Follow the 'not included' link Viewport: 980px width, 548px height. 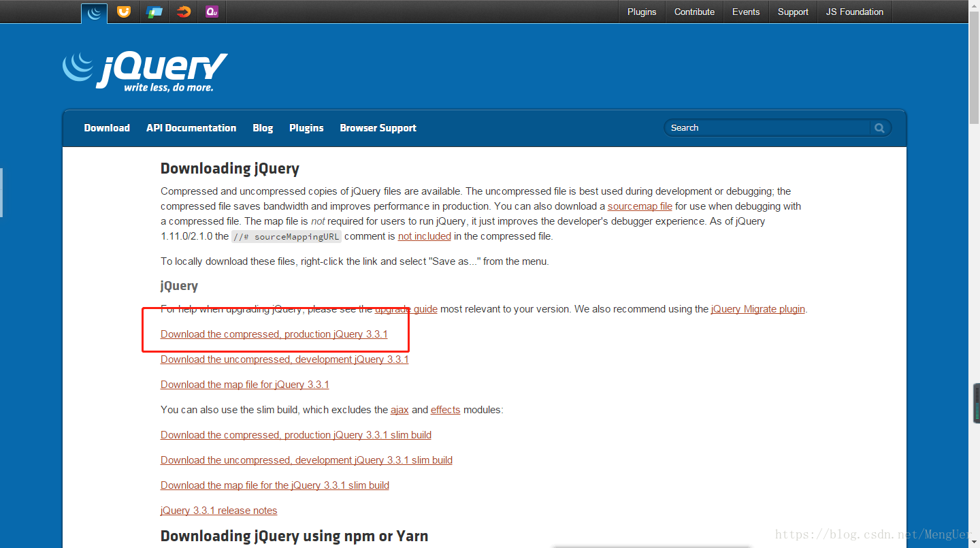tap(425, 236)
